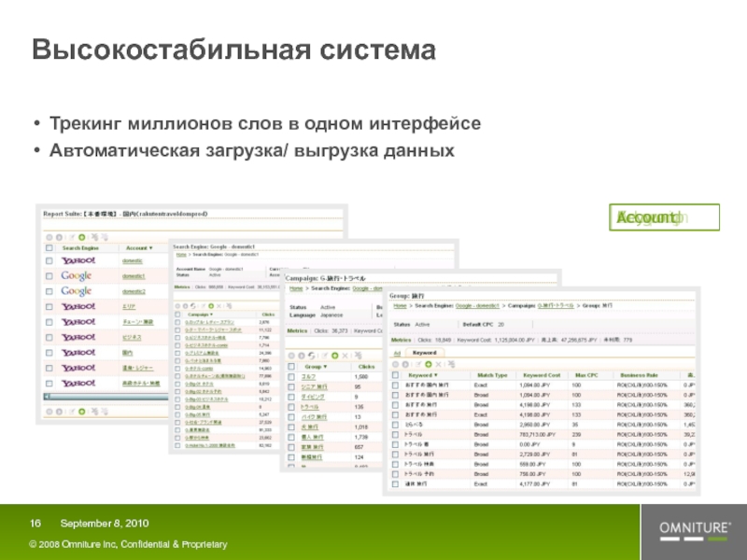The height and width of the screenshot is (560, 747).
Task: Click the Keyword Cost column header
Action: tap(542, 375)
